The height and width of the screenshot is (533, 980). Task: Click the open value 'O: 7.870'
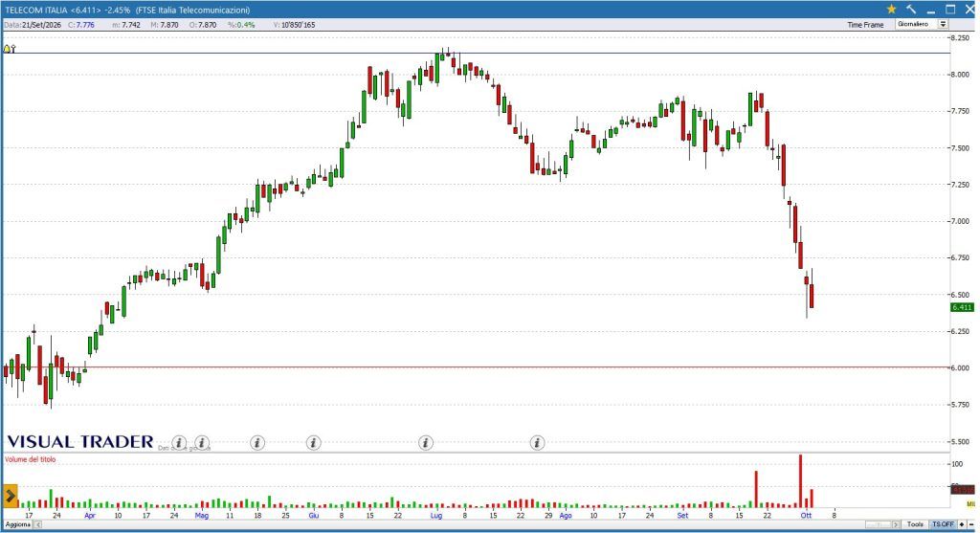(x=203, y=25)
